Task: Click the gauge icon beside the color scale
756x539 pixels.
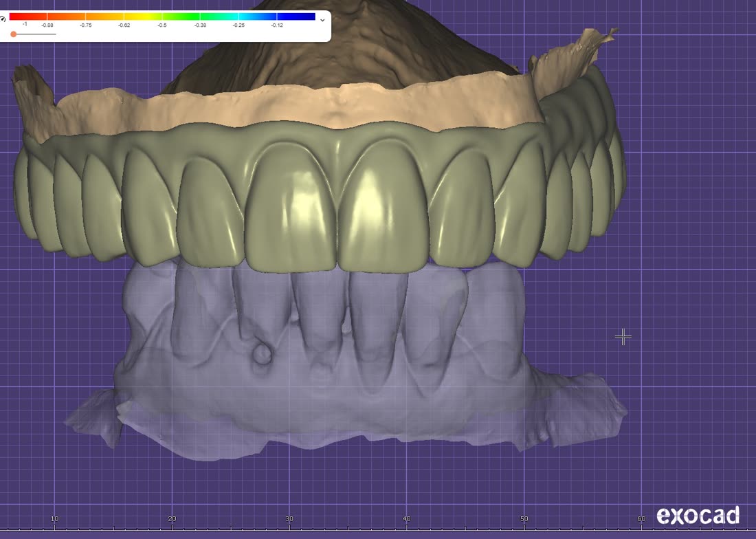Action: pyautogui.click(x=3, y=19)
